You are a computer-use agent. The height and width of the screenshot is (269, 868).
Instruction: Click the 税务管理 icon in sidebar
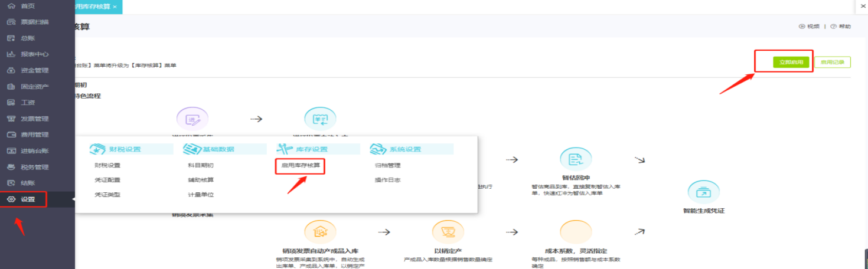[10, 167]
